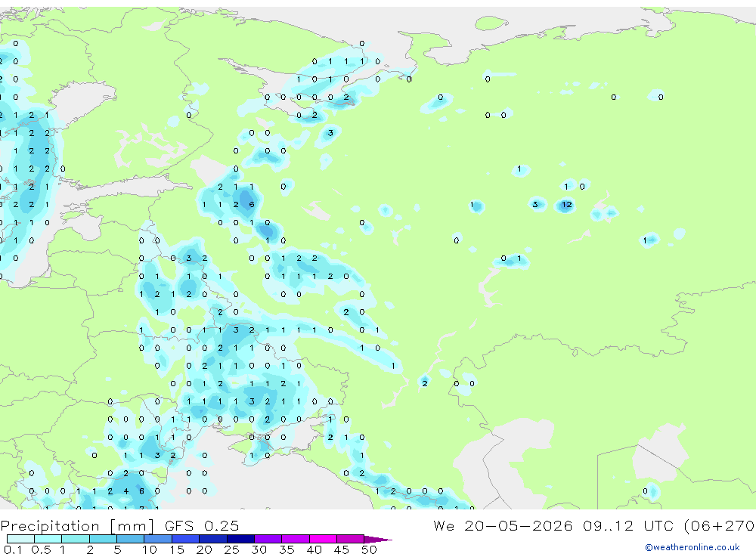Click the '0.1' legend scale label
Image resolution: width=756 pixels, height=554 pixels.
point(13,549)
